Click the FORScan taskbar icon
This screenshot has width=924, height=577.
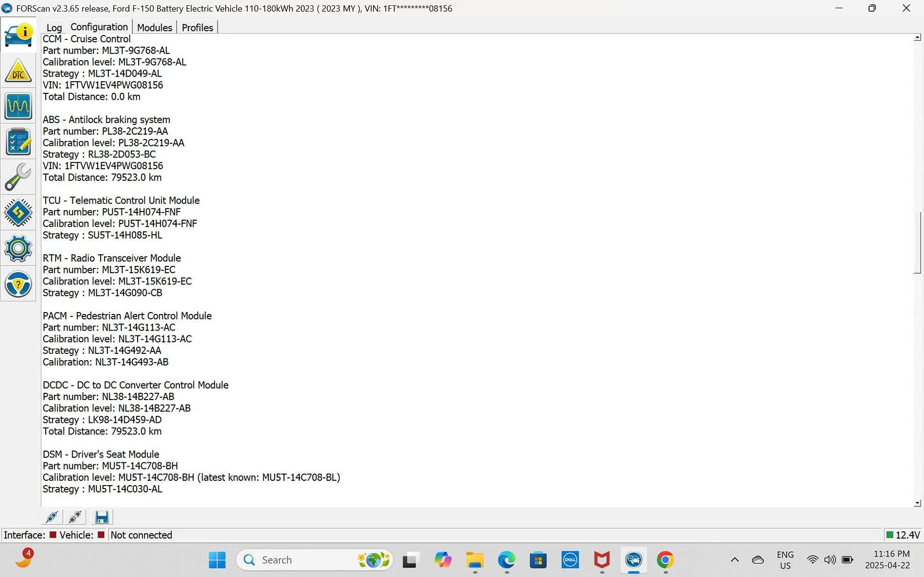pos(634,560)
